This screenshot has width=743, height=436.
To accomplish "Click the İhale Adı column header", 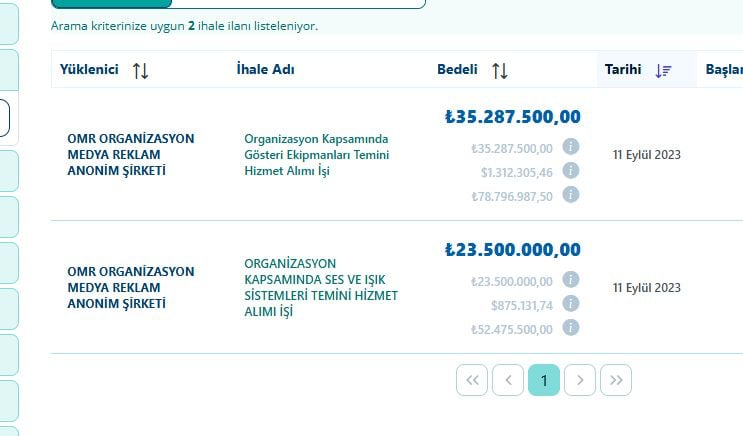I will tap(265, 70).
